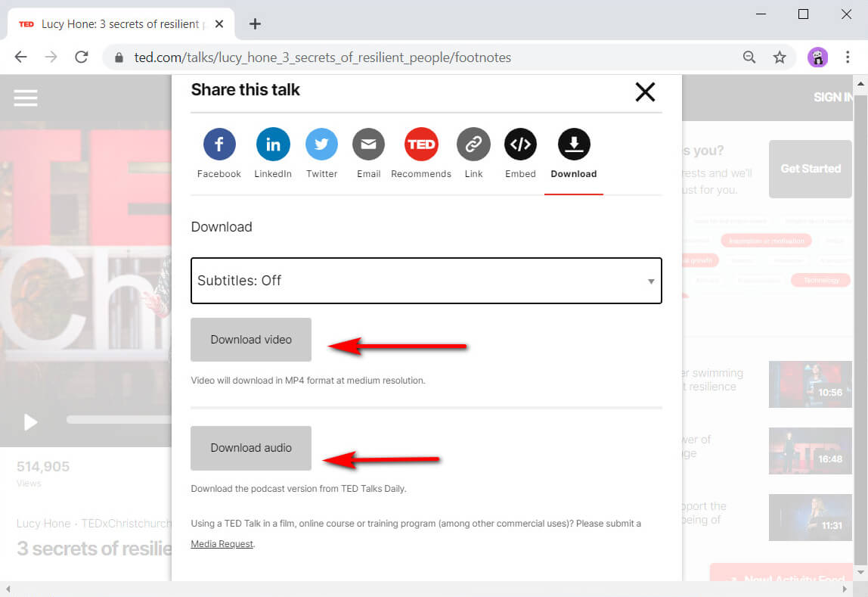Viewport: 868px width, 597px height.
Task: Close the Share this talk dialog
Action: [645, 92]
